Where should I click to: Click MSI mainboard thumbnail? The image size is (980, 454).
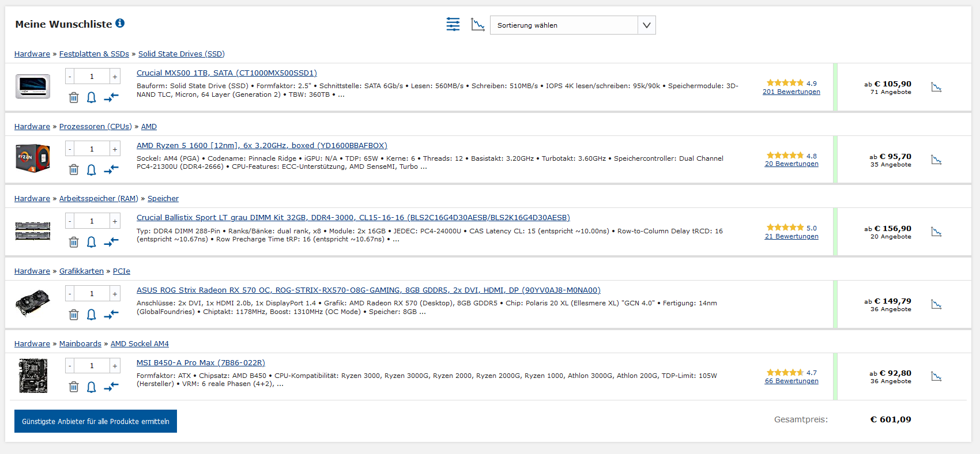click(x=33, y=376)
